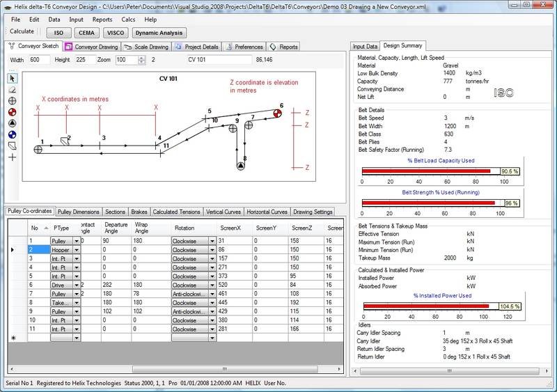Pick the red drive pulley tool
Image resolution: width=557 pixels, height=392 pixels.
coord(13,112)
